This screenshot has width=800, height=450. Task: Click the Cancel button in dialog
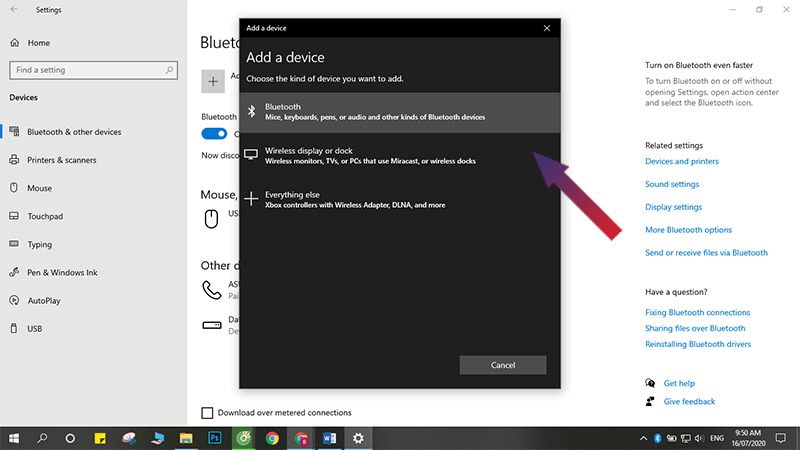pyautogui.click(x=502, y=365)
